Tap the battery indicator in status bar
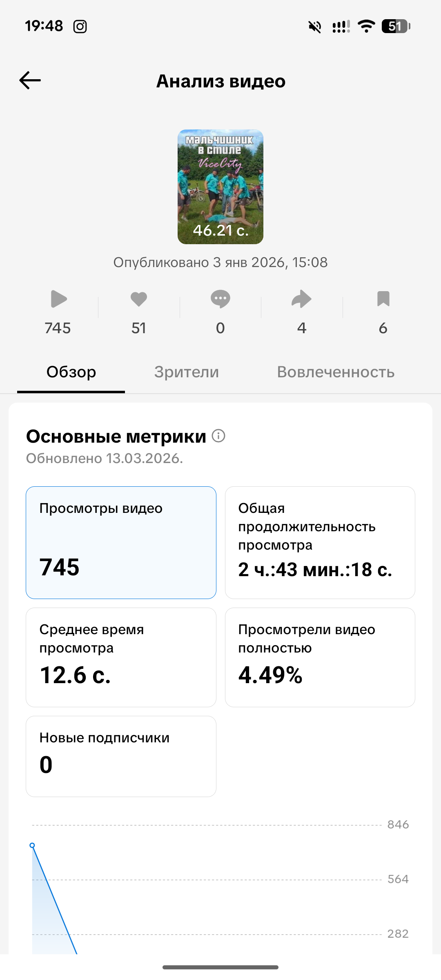 tap(395, 27)
